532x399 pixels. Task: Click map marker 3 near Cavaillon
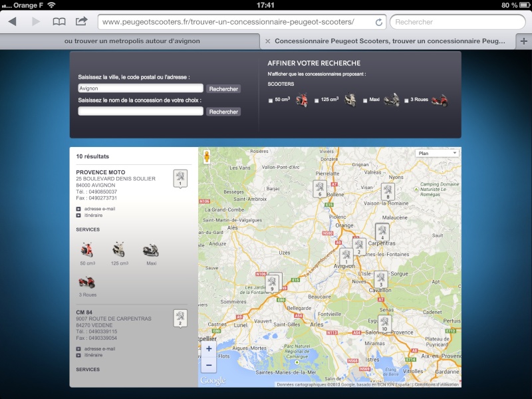click(380, 279)
